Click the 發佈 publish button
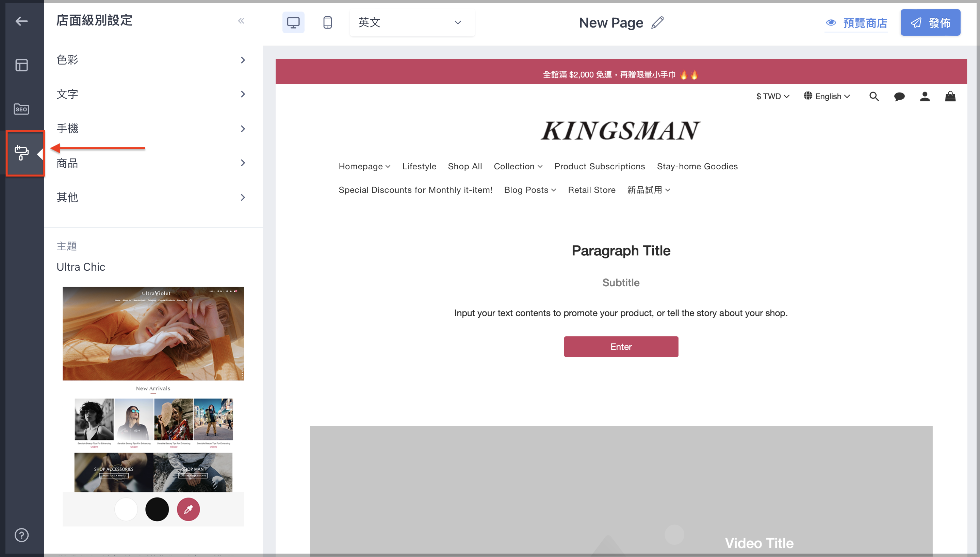 point(930,22)
